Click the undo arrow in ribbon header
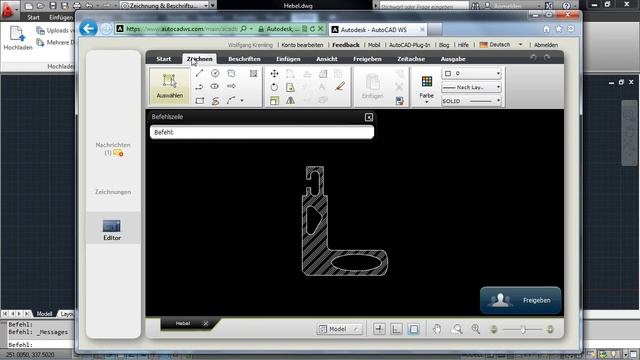Image resolution: width=640 pixels, height=360 pixels. pyautogui.click(x=533, y=58)
